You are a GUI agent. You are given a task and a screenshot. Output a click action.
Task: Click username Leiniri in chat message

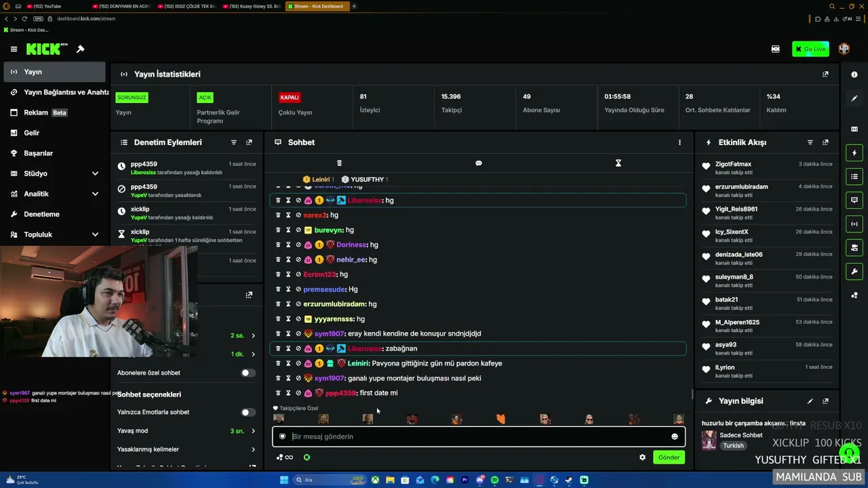pyautogui.click(x=358, y=363)
